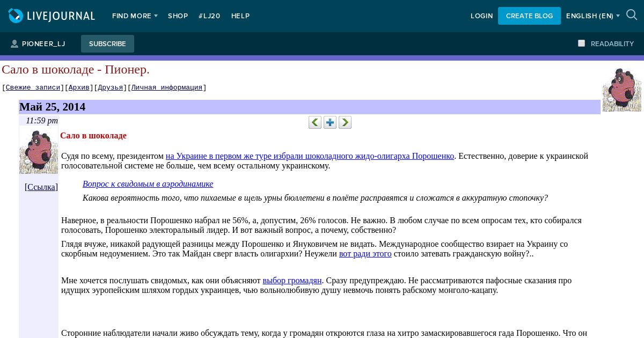Open the Help menu item
The image size is (644, 338).
[240, 16]
